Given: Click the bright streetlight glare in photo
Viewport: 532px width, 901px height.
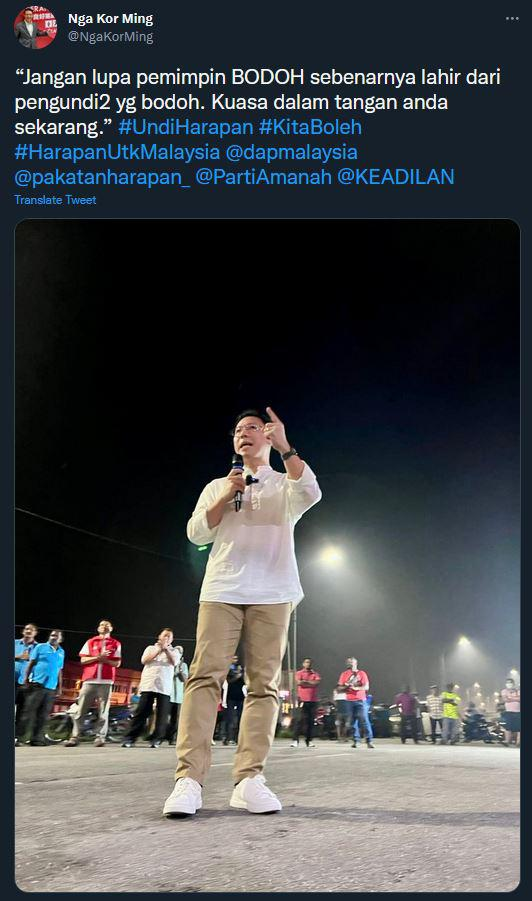Looking at the screenshot, I should tap(331, 556).
